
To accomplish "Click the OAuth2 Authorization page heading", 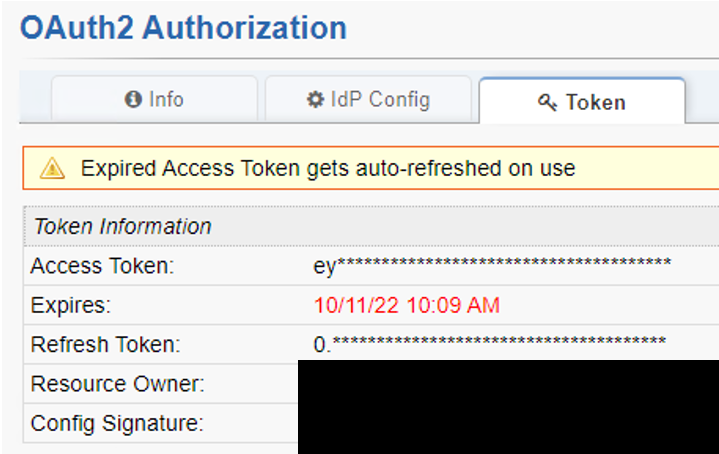I will click(x=183, y=27).
